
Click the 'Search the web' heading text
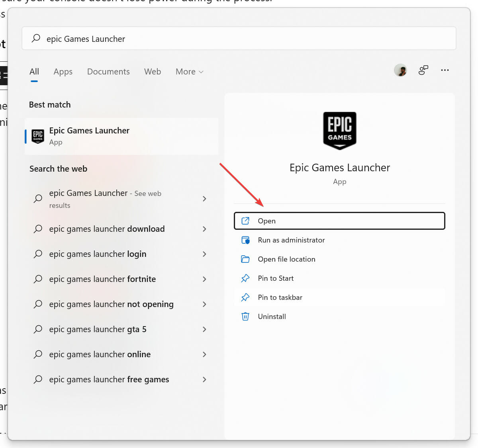click(x=58, y=169)
